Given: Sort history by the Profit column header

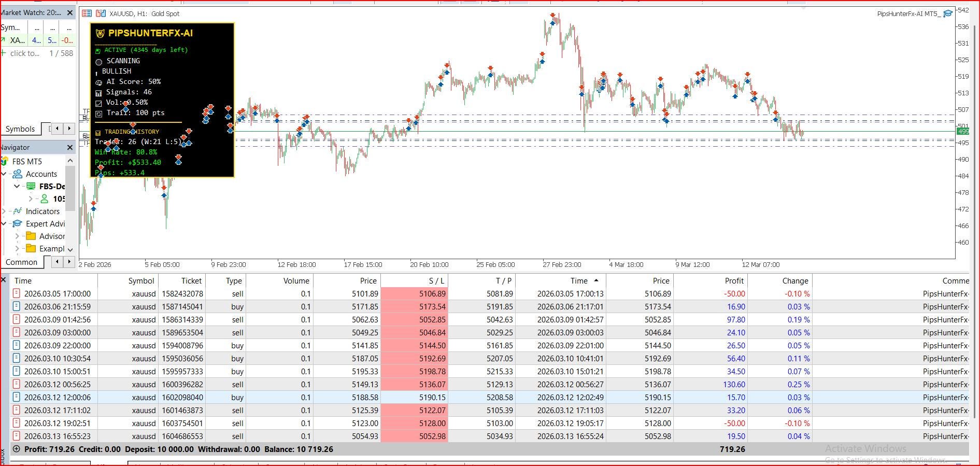Looking at the screenshot, I should tap(710, 280).
